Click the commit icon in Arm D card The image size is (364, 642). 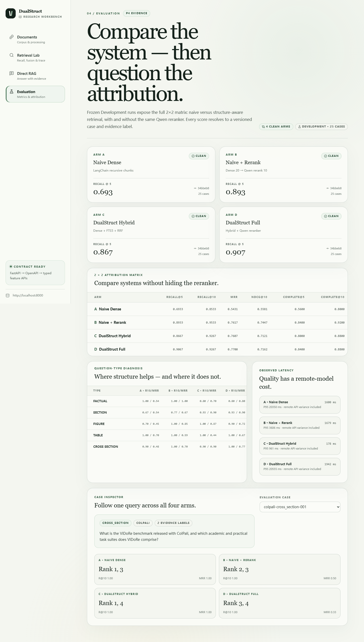[328, 248]
